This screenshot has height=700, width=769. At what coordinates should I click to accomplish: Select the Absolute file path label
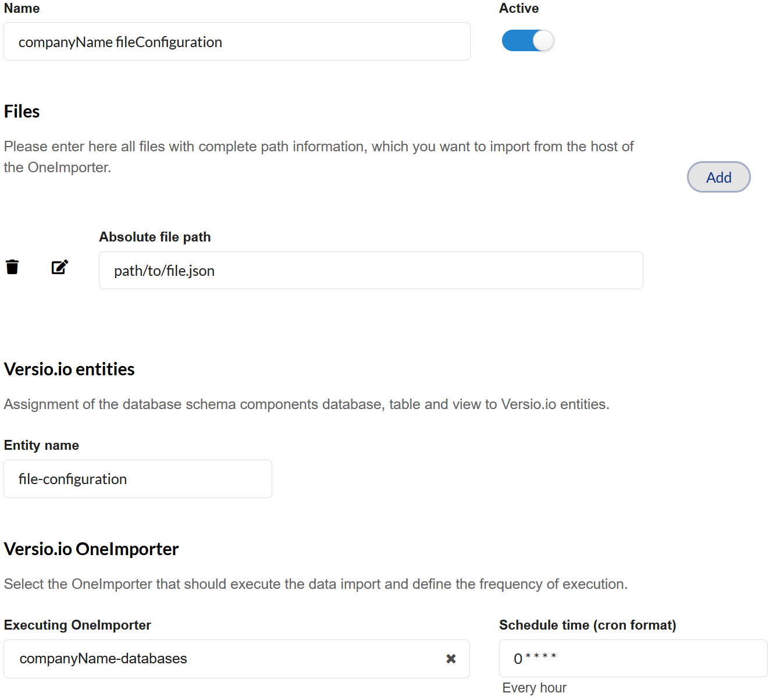click(x=155, y=237)
